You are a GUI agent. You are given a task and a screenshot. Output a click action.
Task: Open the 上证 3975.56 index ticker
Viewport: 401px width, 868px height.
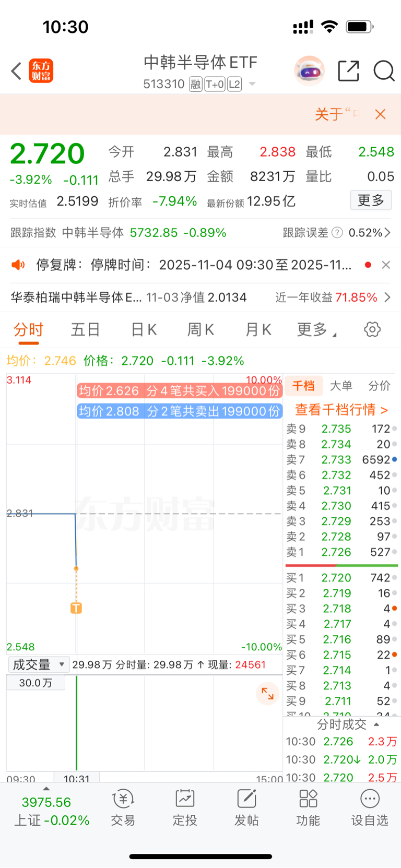[x=52, y=812]
